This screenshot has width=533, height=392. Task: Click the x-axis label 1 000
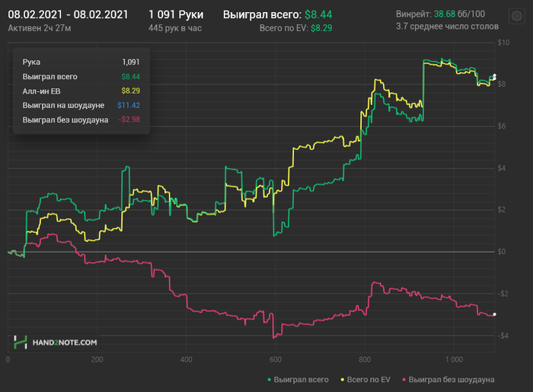(x=454, y=359)
